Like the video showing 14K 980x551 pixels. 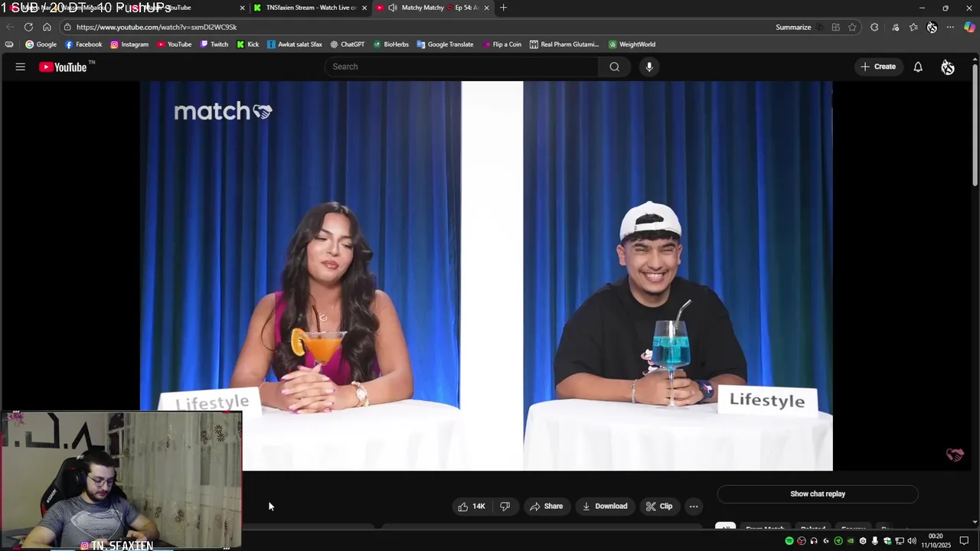(x=472, y=506)
